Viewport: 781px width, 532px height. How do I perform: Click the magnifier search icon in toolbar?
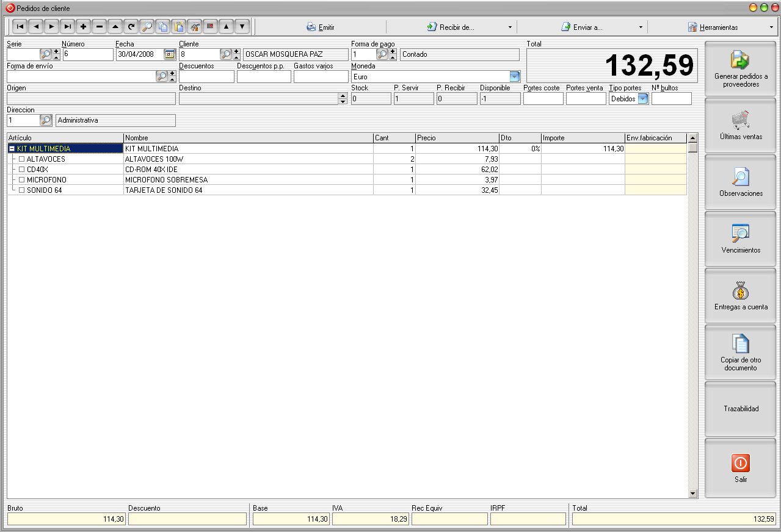pos(147,27)
